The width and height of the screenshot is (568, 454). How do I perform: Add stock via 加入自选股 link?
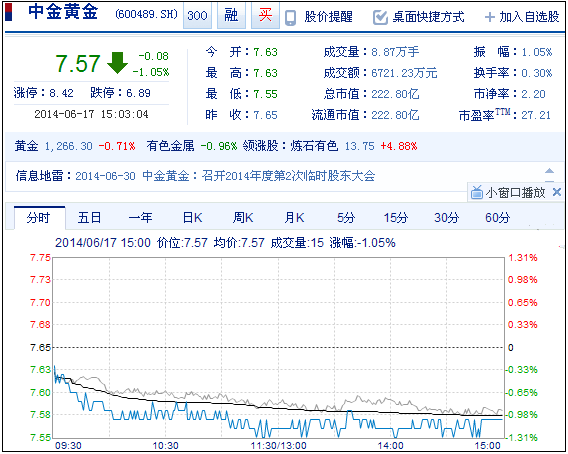tap(529, 17)
